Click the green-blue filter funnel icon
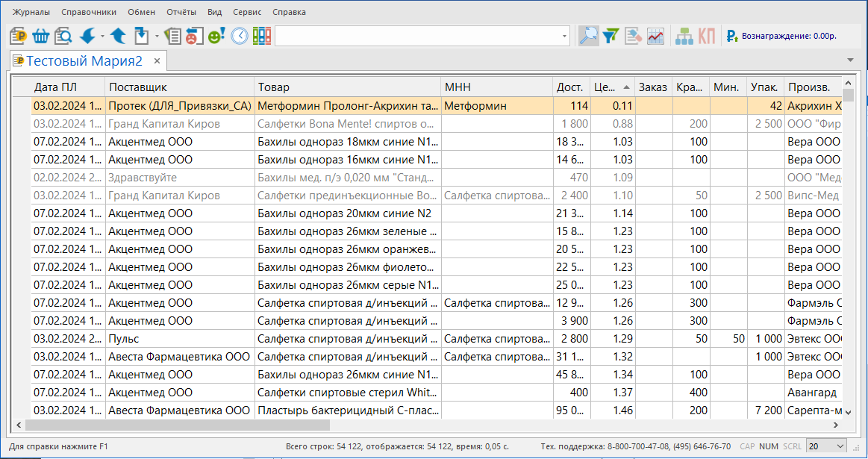The width and height of the screenshot is (868, 459). point(611,37)
